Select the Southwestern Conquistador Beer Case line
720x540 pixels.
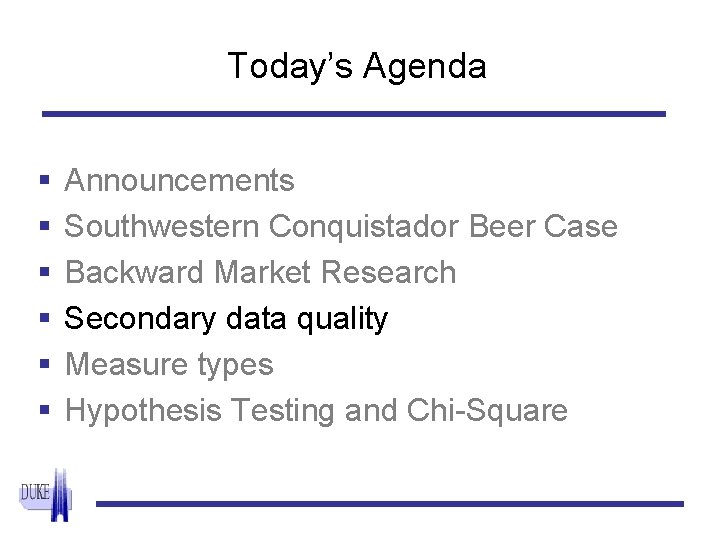[x=341, y=227]
